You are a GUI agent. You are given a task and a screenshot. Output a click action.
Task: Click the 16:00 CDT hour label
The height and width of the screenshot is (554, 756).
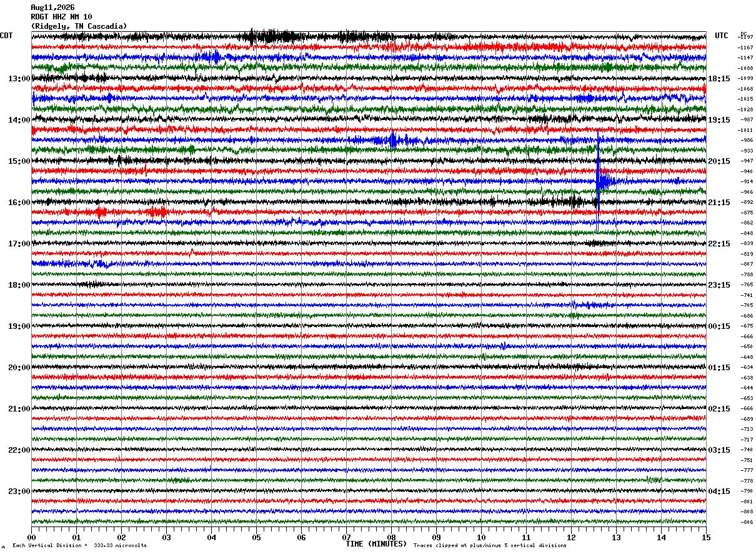[19, 203]
